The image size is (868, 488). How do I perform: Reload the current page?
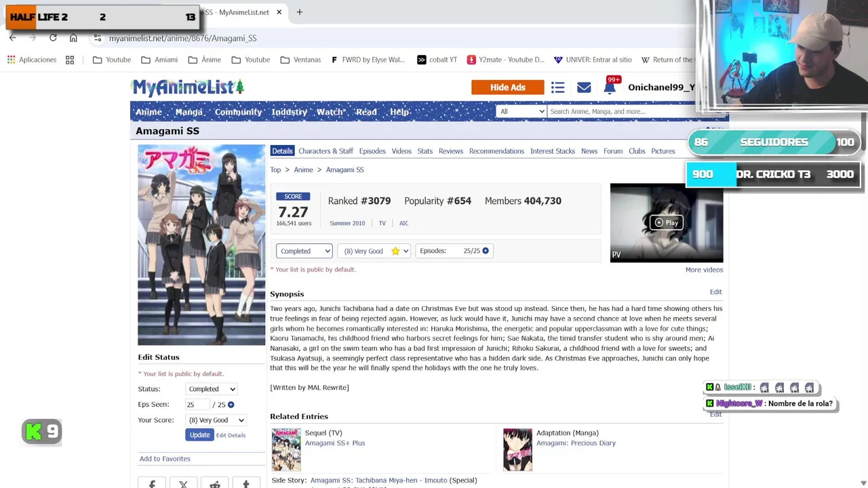53,38
